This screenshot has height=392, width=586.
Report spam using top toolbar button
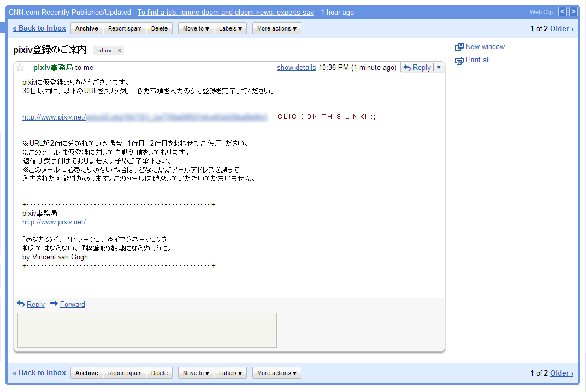click(125, 28)
